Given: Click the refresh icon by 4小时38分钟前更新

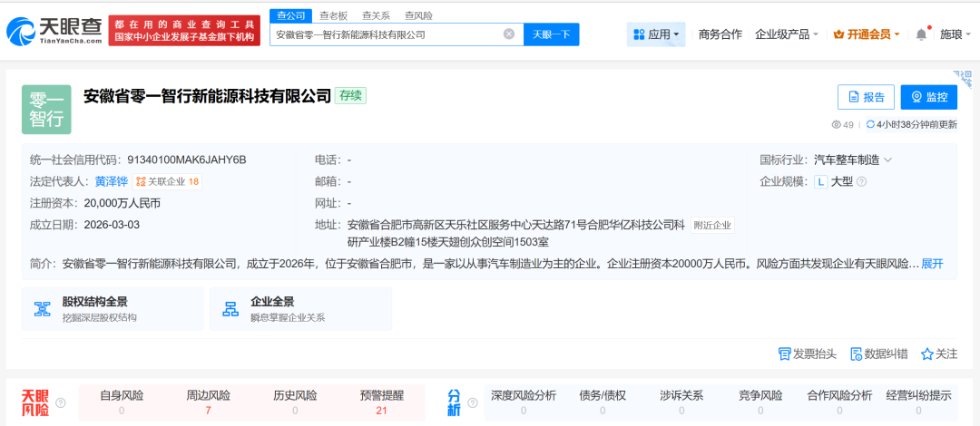Looking at the screenshot, I should coord(869,124).
